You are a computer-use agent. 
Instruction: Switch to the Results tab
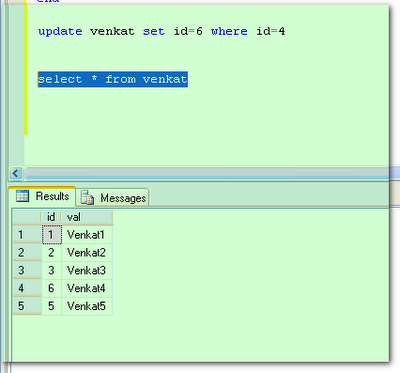point(42,196)
